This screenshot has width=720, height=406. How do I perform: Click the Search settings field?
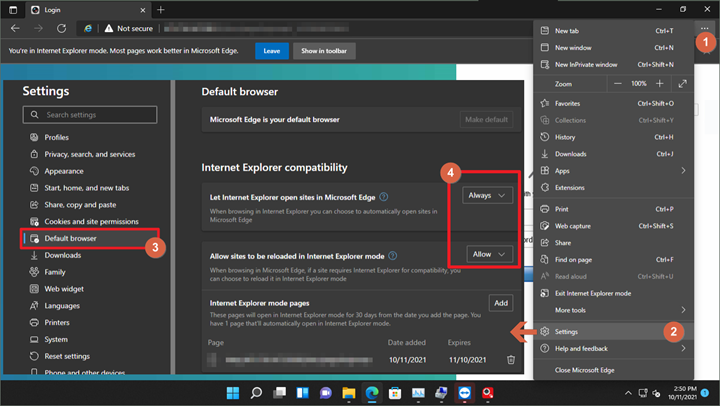(90, 115)
